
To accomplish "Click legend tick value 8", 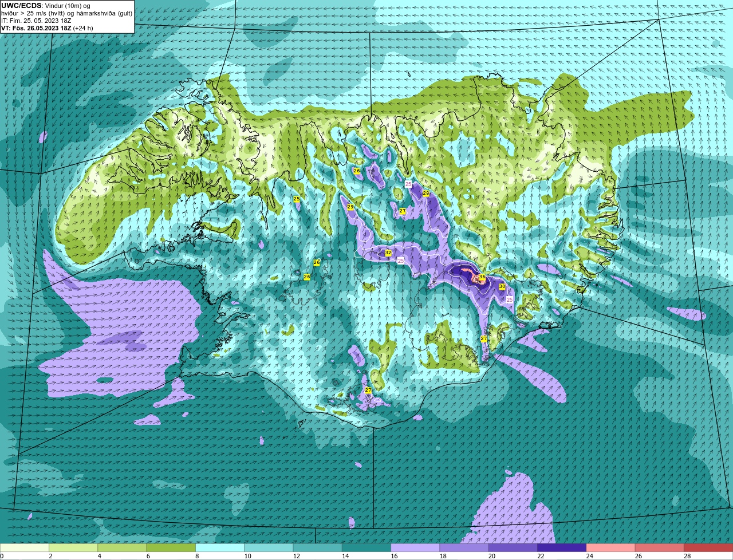I will (197, 556).
